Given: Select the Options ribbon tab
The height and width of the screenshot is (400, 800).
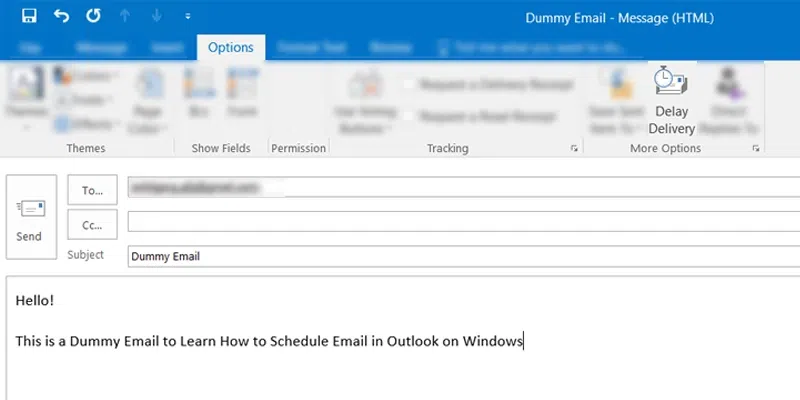Looking at the screenshot, I should pyautogui.click(x=231, y=47).
